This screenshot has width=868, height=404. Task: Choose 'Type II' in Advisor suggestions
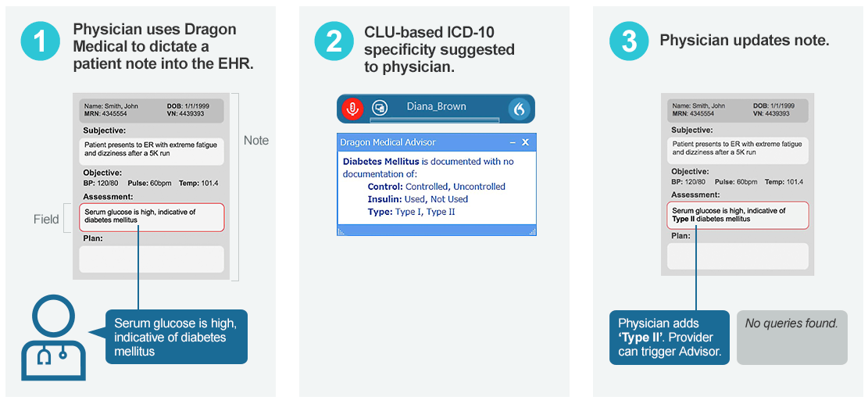439,212
